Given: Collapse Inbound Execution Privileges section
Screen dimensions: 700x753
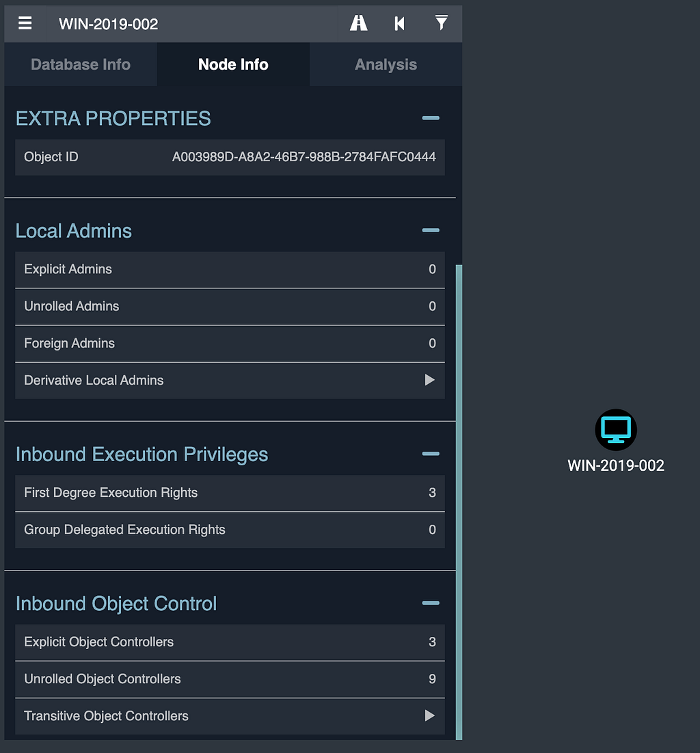Looking at the screenshot, I should [x=431, y=454].
